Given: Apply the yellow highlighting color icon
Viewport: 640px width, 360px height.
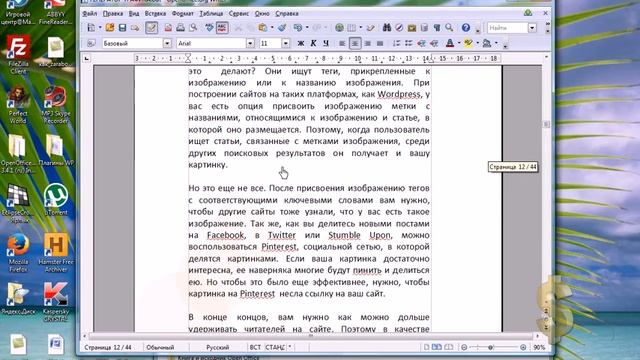Looking at the screenshot, I should [468, 43].
